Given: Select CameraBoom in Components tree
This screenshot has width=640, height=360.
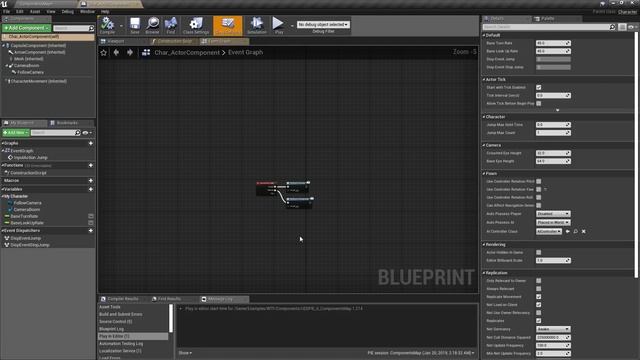Looking at the screenshot, I should [27, 66].
